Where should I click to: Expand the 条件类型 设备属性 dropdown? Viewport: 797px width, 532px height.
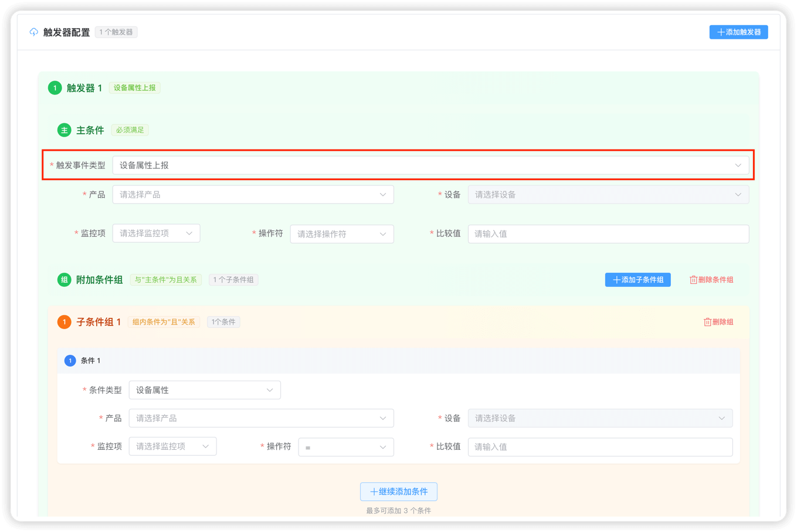point(204,390)
